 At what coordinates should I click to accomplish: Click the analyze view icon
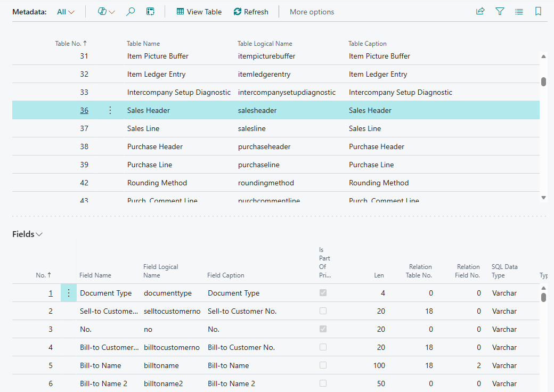(x=151, y=12)
